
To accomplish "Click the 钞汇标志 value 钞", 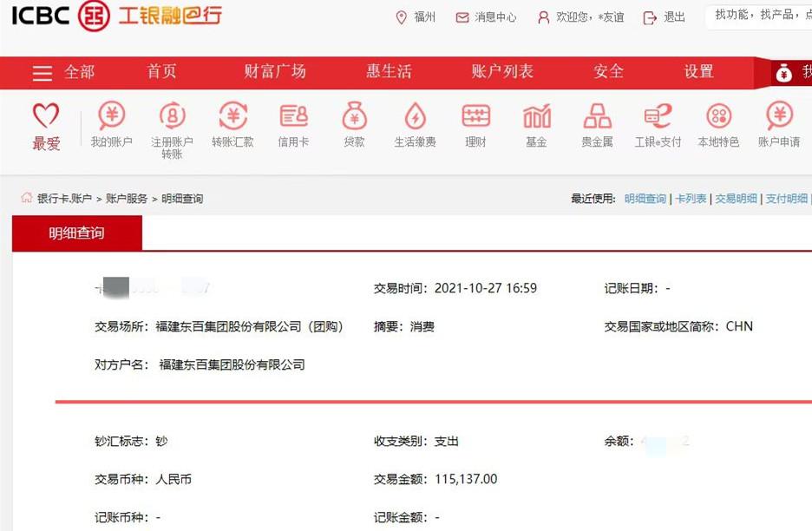I will (x=161, y=442).
